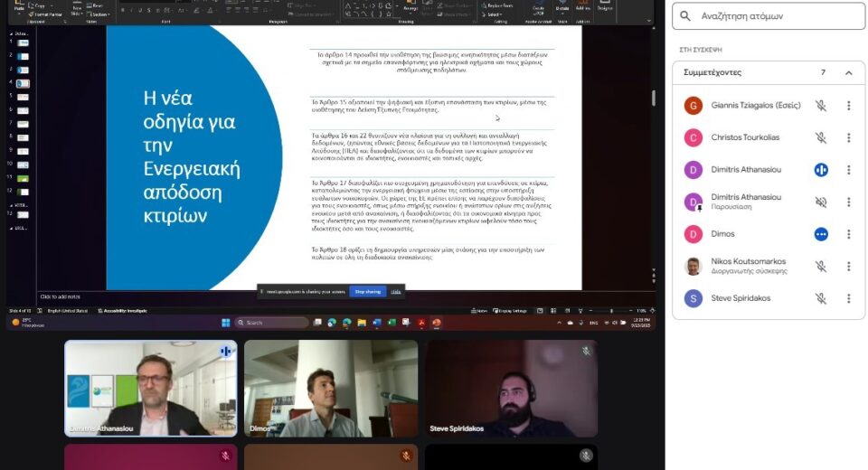
Task: Open more options for Christos Tourkolias
Action: [x=848, y=137]
